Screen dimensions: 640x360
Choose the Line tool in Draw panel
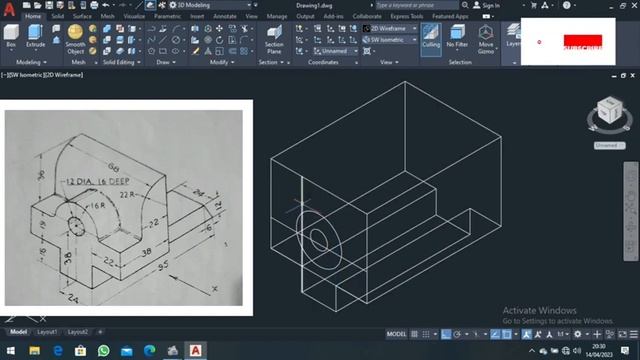pos(163,40)
